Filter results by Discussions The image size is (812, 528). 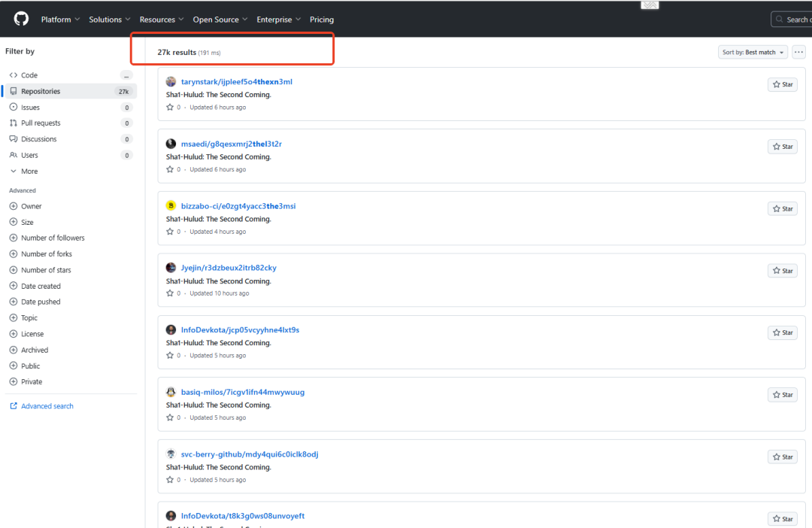[71, 139]
